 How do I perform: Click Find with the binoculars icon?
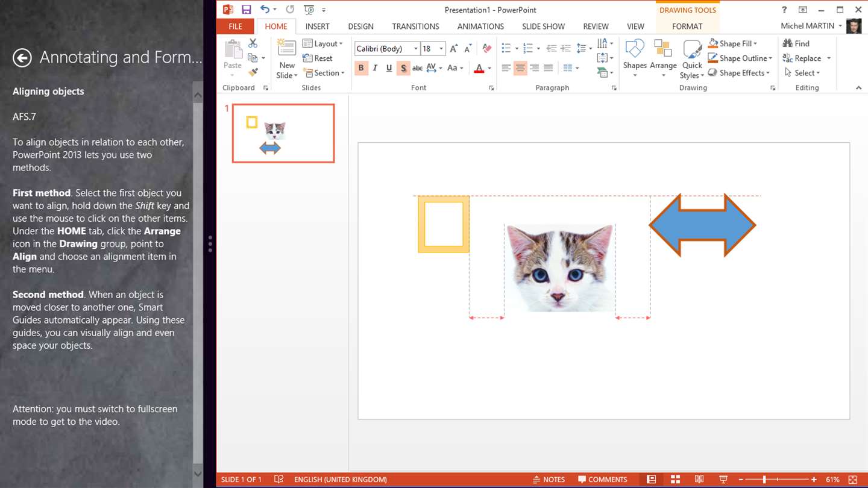[796, 43]
